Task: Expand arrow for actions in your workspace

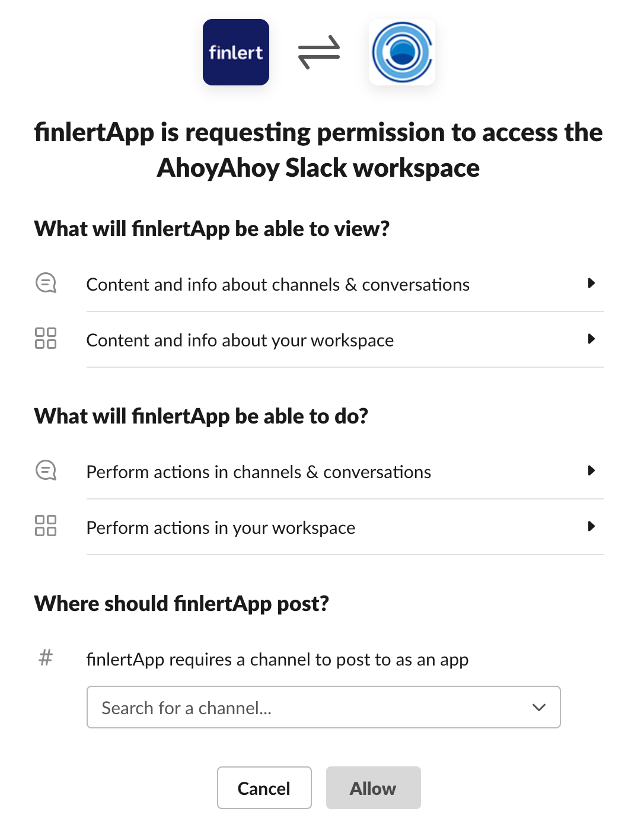Action: pos(591,526)
